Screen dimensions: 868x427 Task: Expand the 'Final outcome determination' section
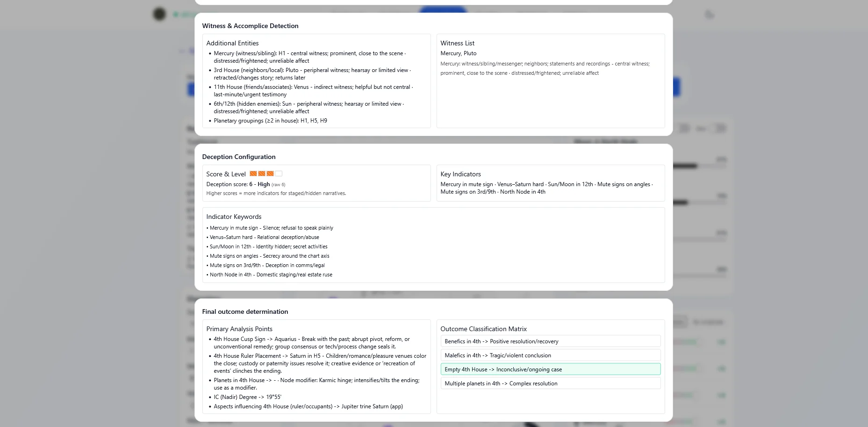245,311
